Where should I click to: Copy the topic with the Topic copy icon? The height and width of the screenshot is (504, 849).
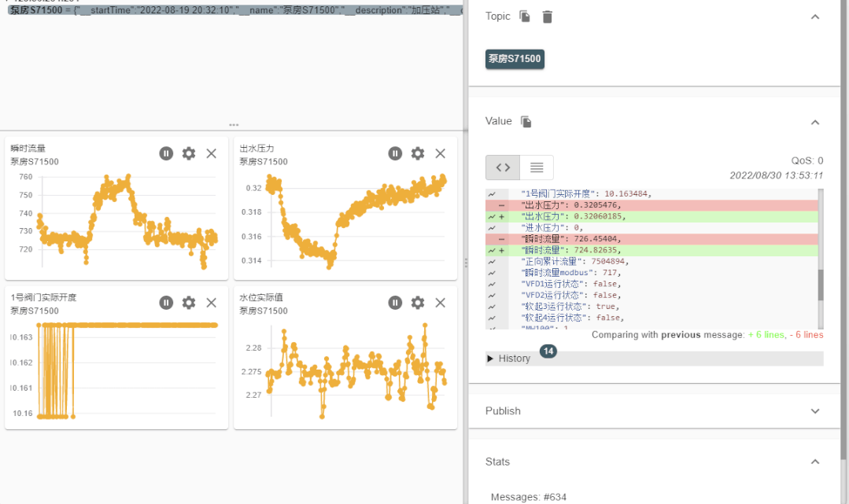pyautogui.click(x=525, y=17)
